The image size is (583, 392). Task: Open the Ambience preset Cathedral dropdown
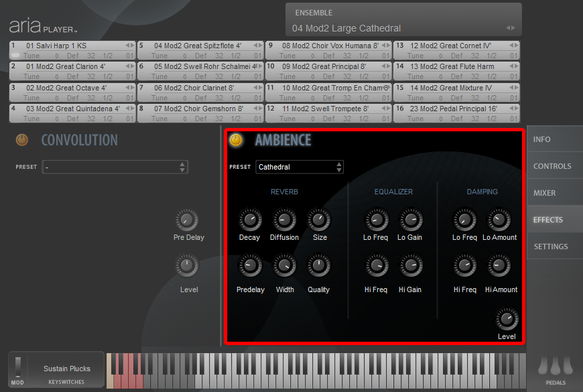click(300, 167)
